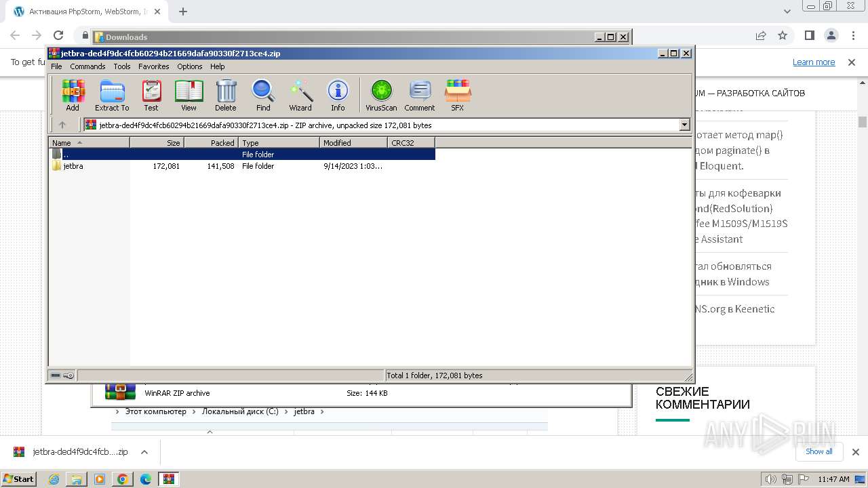Screen dimensions: 868x488
Task: Click the SFX toolbar icon
Action: 458,96
